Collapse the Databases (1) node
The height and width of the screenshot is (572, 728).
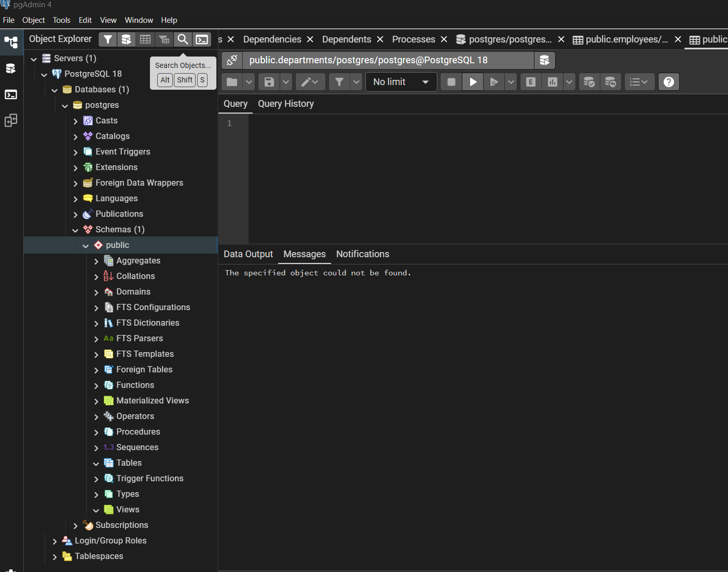54,90
